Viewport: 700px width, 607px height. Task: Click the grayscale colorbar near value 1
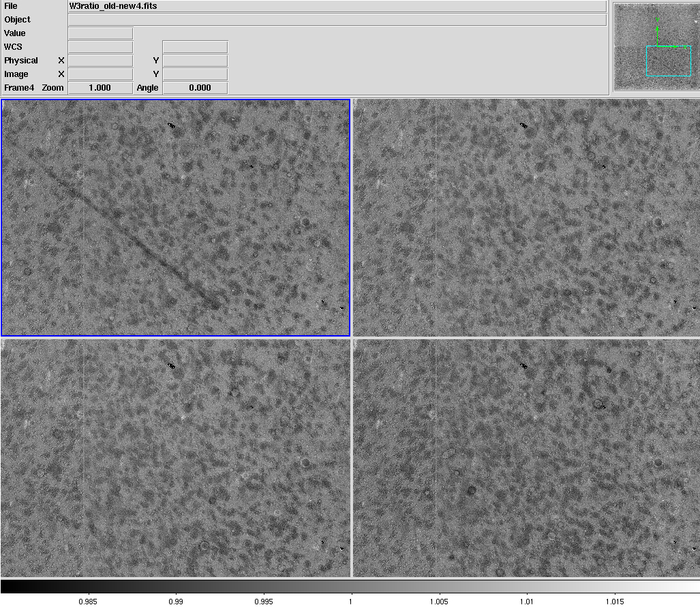(351, 586)
